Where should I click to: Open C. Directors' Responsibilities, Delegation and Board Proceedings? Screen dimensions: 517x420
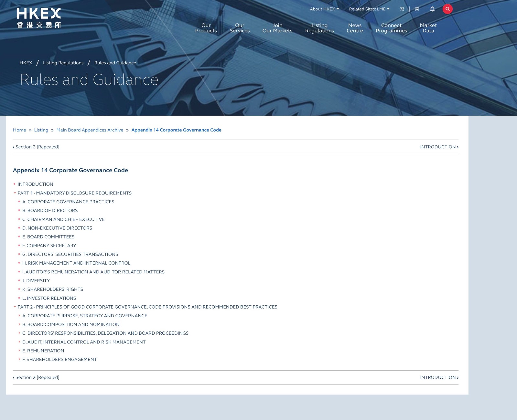[x=105, y=333]
